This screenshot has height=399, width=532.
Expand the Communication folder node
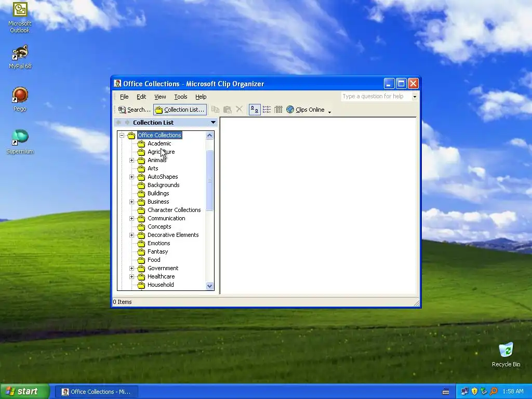(x=131, y=219)
